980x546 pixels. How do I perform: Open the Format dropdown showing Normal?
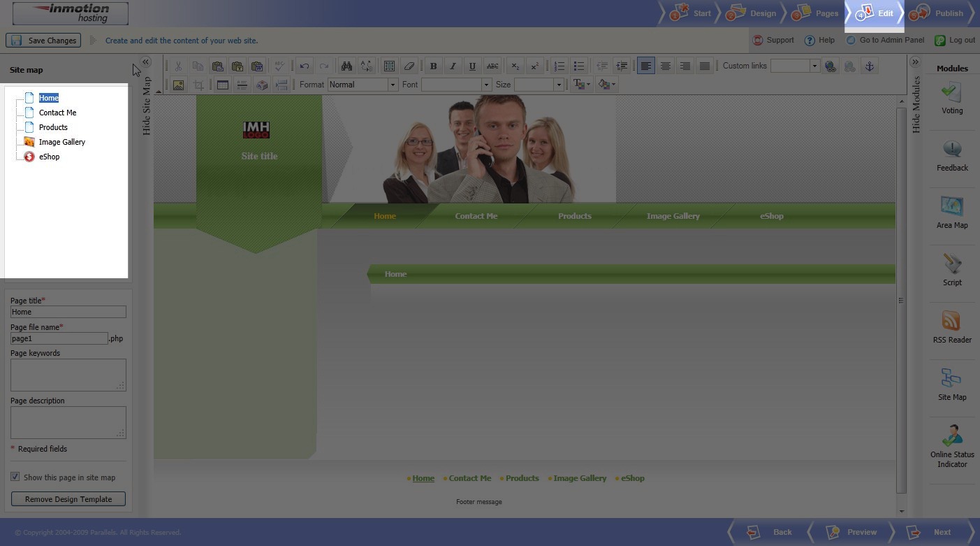363,85
